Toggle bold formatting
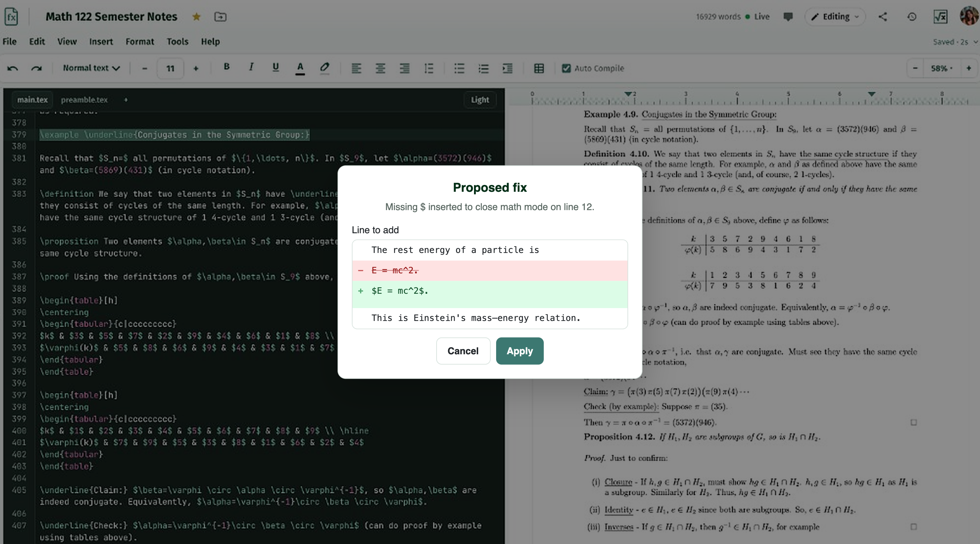This screenshot has height=544, width=980. point(227,67)
